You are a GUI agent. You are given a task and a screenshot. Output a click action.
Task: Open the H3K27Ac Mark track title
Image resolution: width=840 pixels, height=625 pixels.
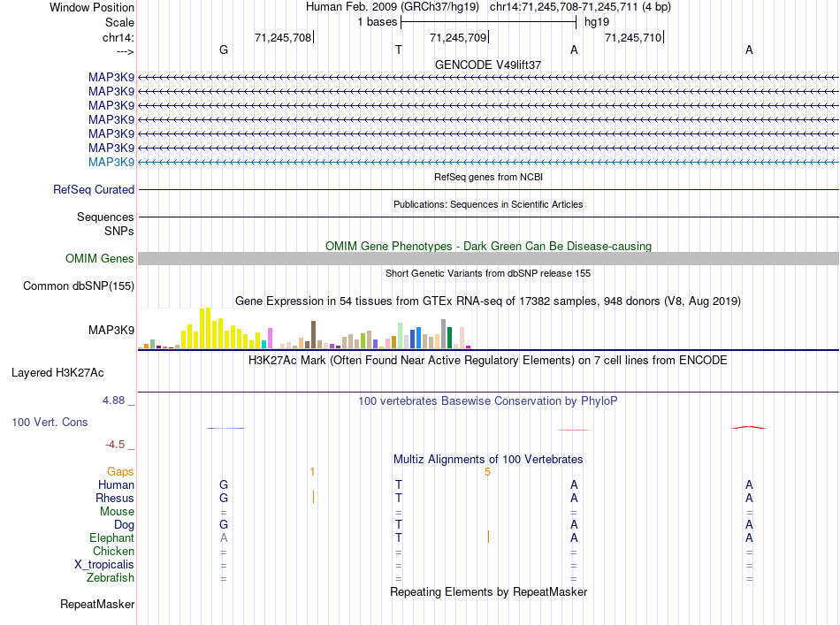(488, 361)
